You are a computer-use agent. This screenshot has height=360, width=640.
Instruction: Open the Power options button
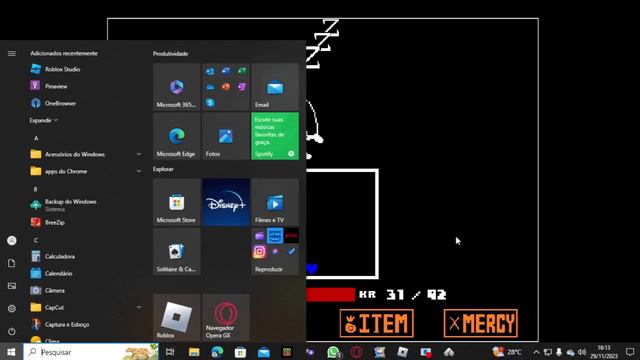click(12, 331)
